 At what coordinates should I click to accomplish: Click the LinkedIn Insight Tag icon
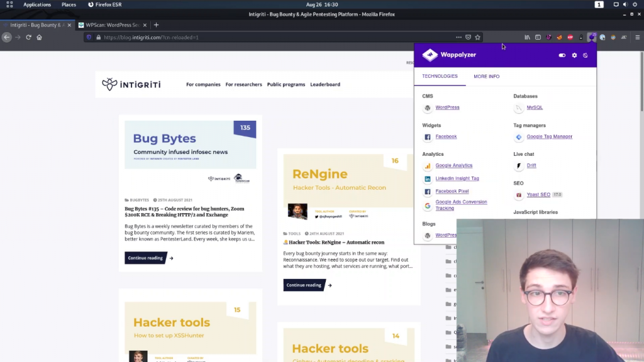[x=428, y=179]
